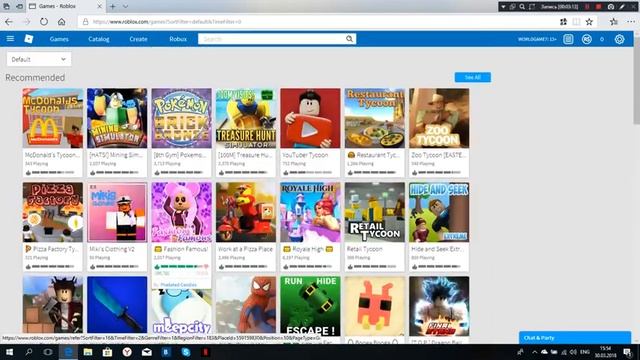Pause the screen recording
The width and height of the screenshot is (640, 360).
(587, 7)
